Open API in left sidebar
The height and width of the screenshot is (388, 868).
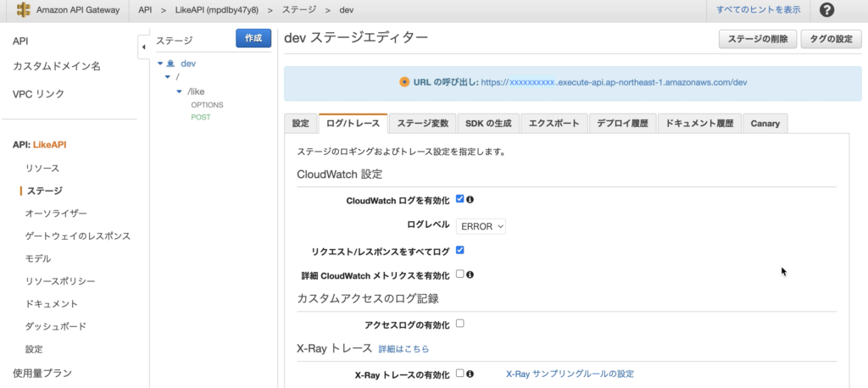20,42
